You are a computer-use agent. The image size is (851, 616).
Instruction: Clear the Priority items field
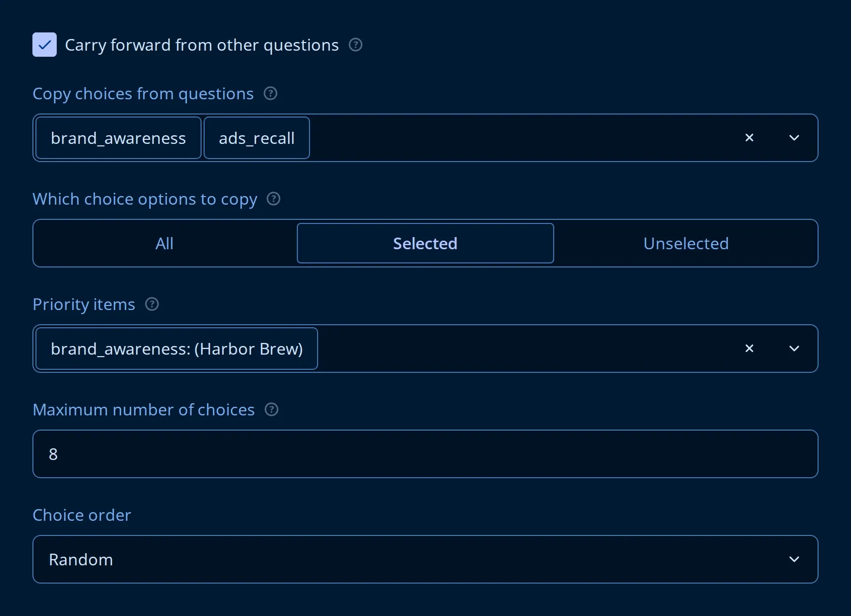pyautogui.click(x=749, y=349)
